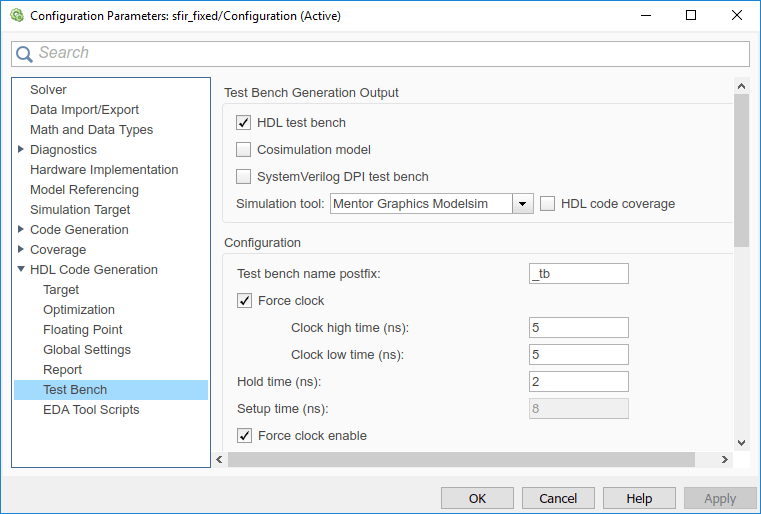Screen dimensions: 761x514
Task: Select the Test Bench subpane
Action: [x=111, y=390]
